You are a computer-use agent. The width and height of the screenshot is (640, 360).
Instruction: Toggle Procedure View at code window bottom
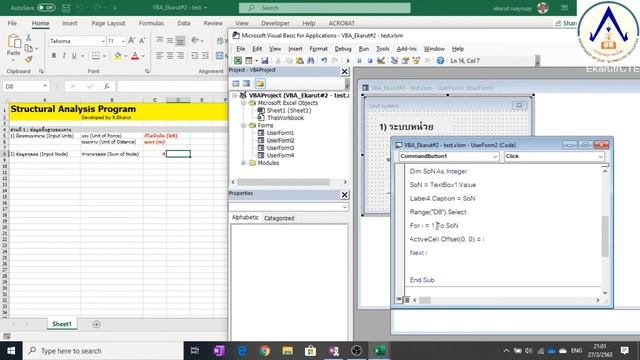399,300
